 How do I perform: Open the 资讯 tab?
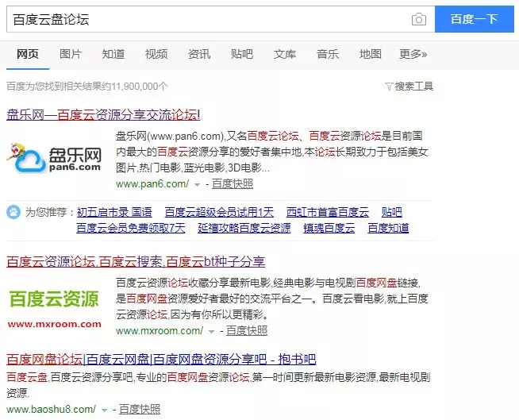(x=199, y=54)
